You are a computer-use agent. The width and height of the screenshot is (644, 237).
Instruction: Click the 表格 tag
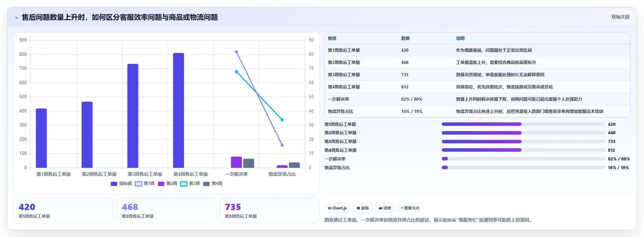(x=363, y=208)
